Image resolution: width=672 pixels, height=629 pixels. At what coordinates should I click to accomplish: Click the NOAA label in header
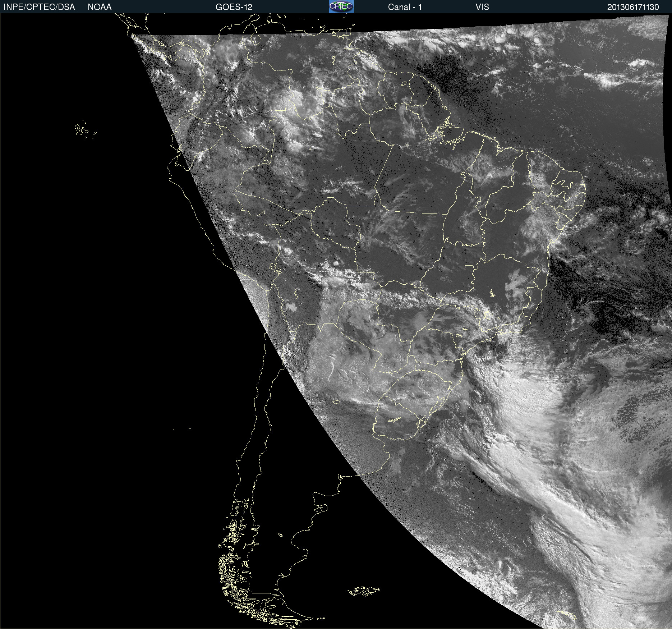click(x=100, y=7)
